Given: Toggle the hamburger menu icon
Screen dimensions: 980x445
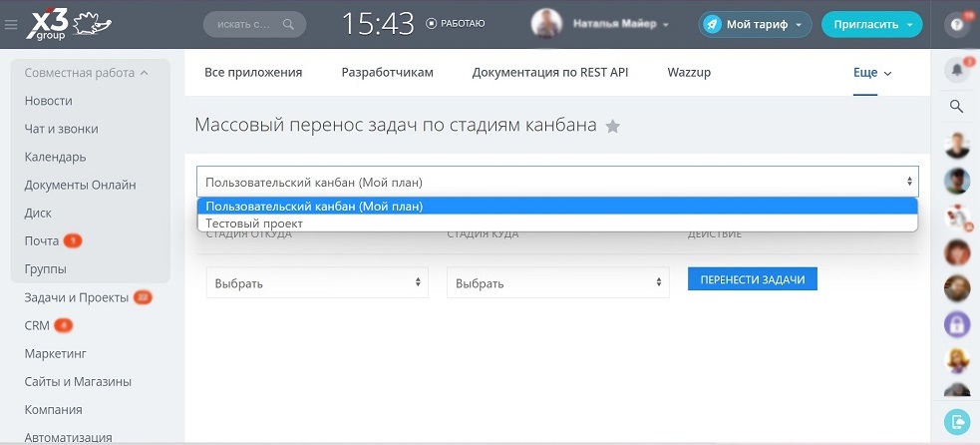Looking at the screenshot, I should tap(11, 25).
